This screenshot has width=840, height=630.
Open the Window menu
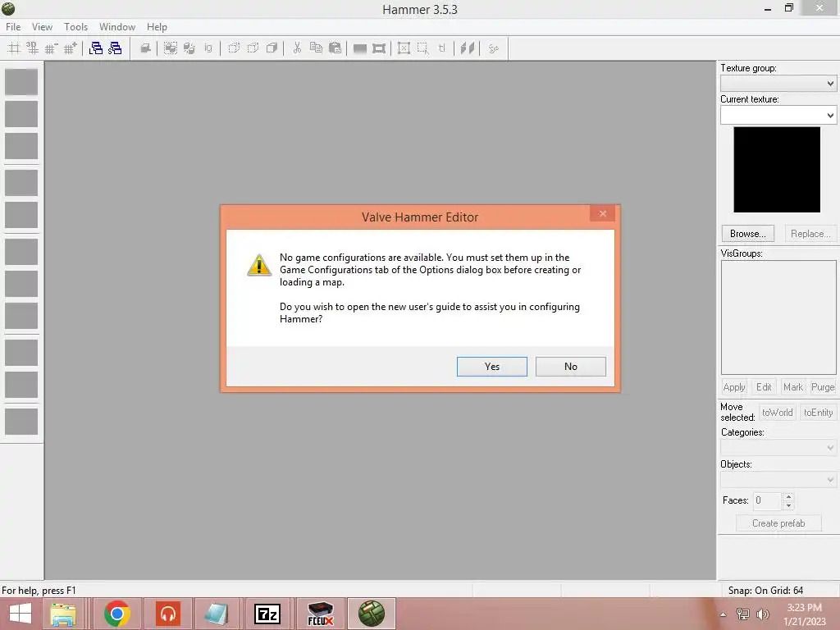coord(116,27)
